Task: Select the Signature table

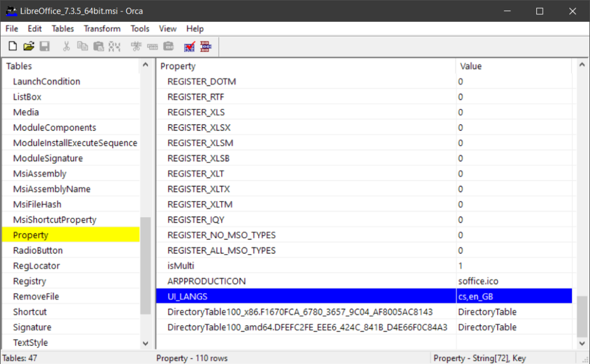Action: coord(71,327)
